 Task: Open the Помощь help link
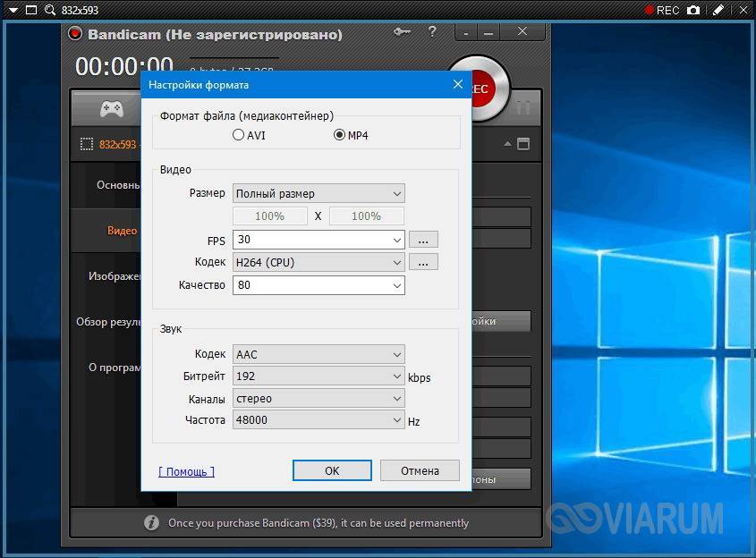186,471
